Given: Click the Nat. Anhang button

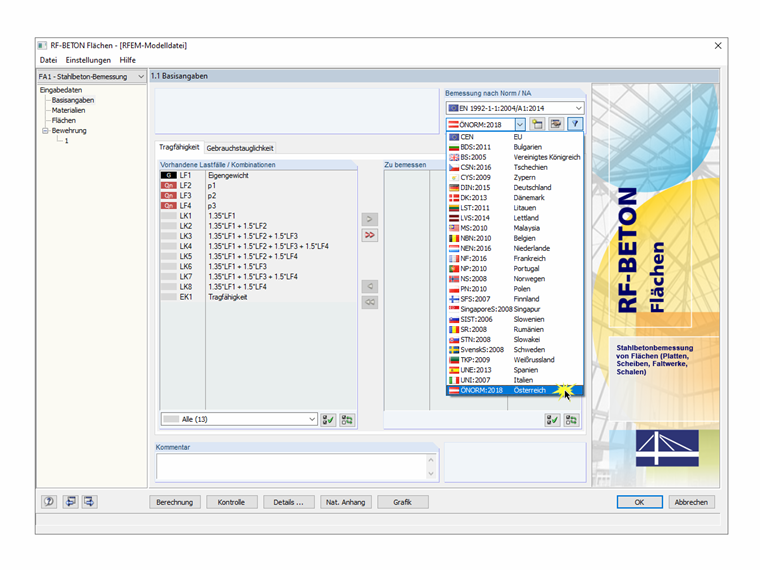Looking at the screenshot, I should coord(346,502).
